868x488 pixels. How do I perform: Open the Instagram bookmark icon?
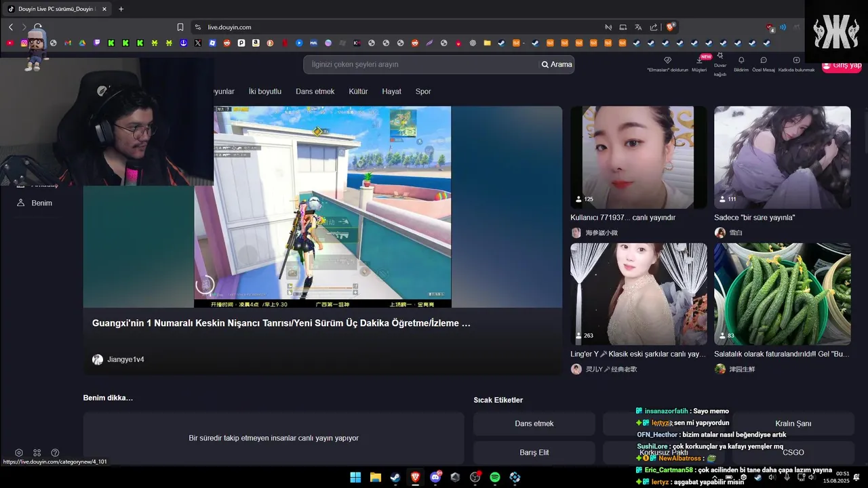click(x=24, y=43)
